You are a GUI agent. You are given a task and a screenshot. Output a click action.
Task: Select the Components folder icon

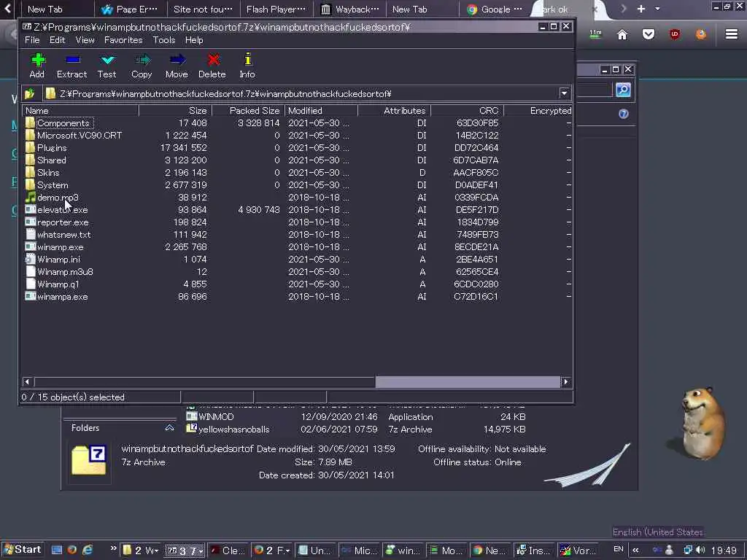click(31, 122)
